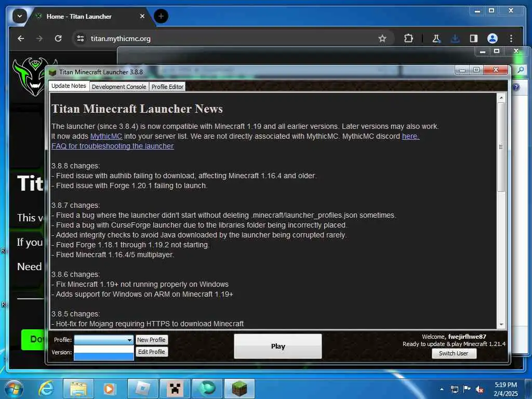The width and height of the screenshot is (532, 399).
Task: Open Windows Media Player taskbar icon
Action: pyautogui.click(x=109, y=389)
